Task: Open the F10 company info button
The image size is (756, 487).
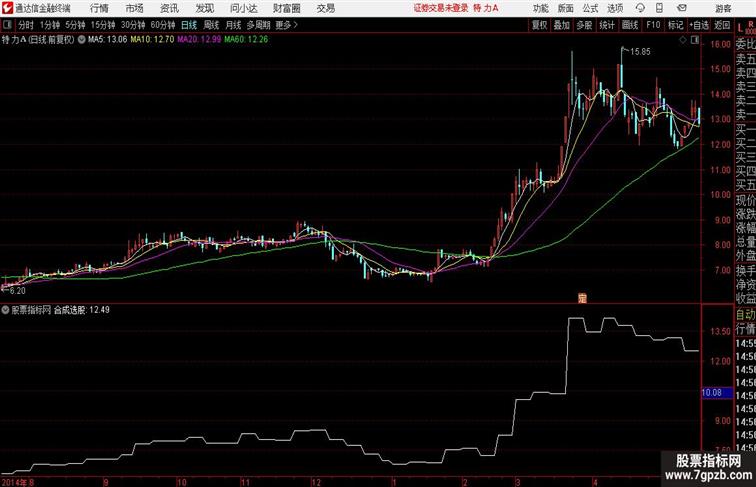Action: point(653,25)
